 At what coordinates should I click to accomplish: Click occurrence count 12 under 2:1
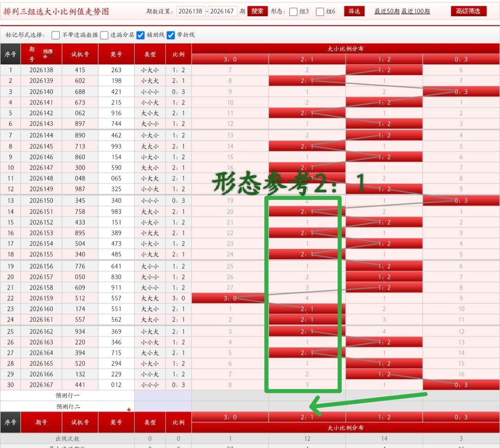pyautogui.click(x=307, y=439)
